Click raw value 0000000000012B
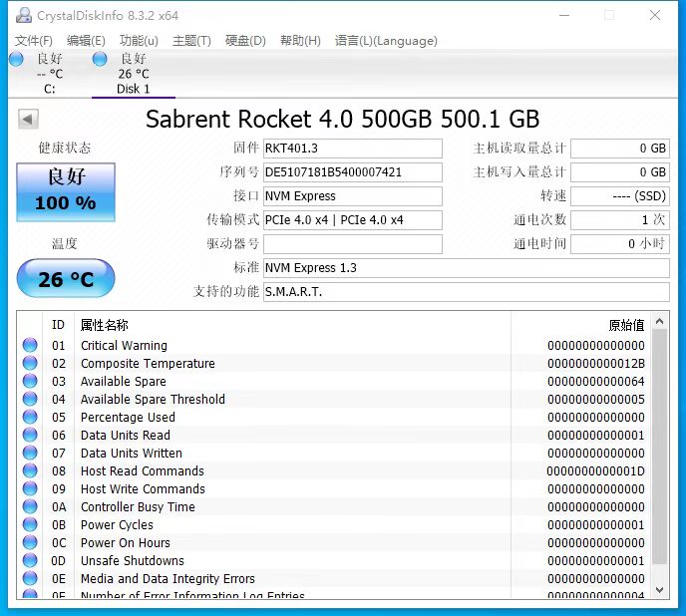 point(596,364)
